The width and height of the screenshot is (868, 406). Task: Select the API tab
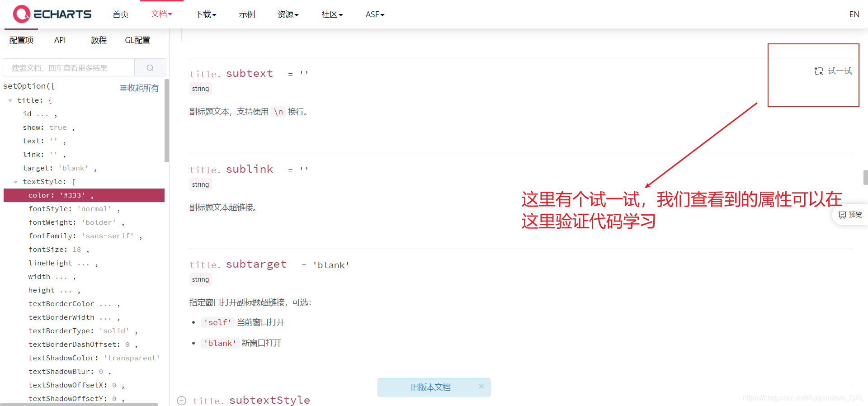[60, 40]
